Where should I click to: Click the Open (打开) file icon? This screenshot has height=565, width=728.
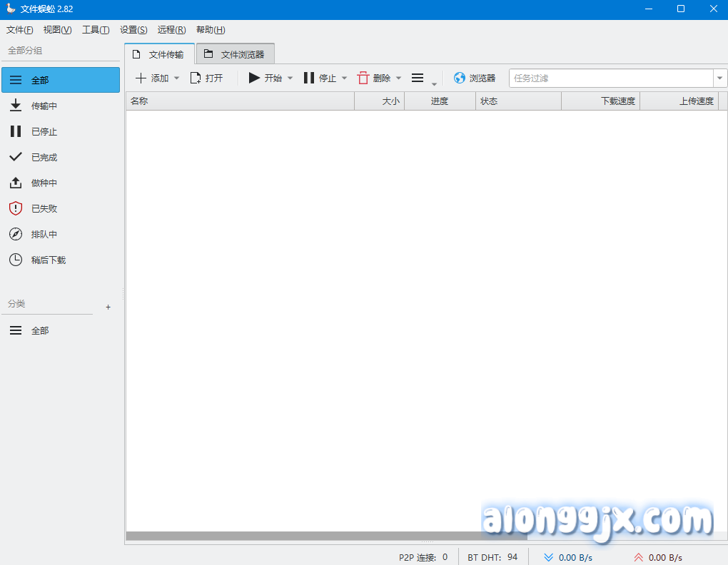pyautogui.click(x=196, y=78)
